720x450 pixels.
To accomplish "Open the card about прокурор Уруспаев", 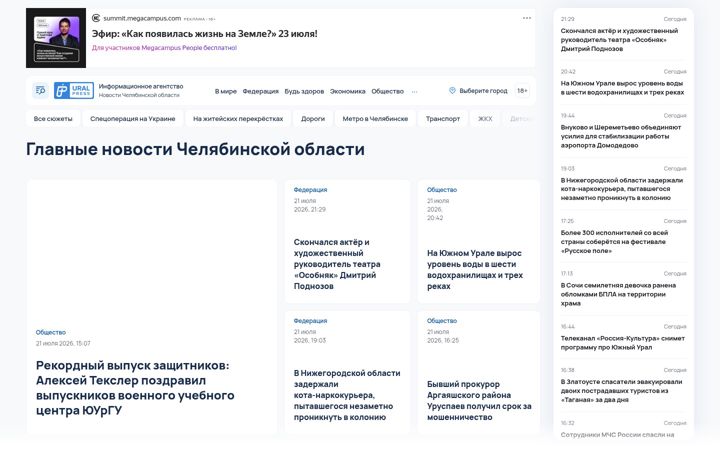I will (x=479, y=400).
